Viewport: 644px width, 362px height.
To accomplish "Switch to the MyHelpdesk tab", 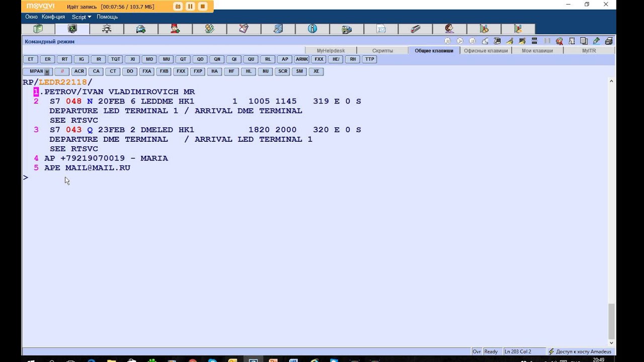I will [x=331, y=51].
